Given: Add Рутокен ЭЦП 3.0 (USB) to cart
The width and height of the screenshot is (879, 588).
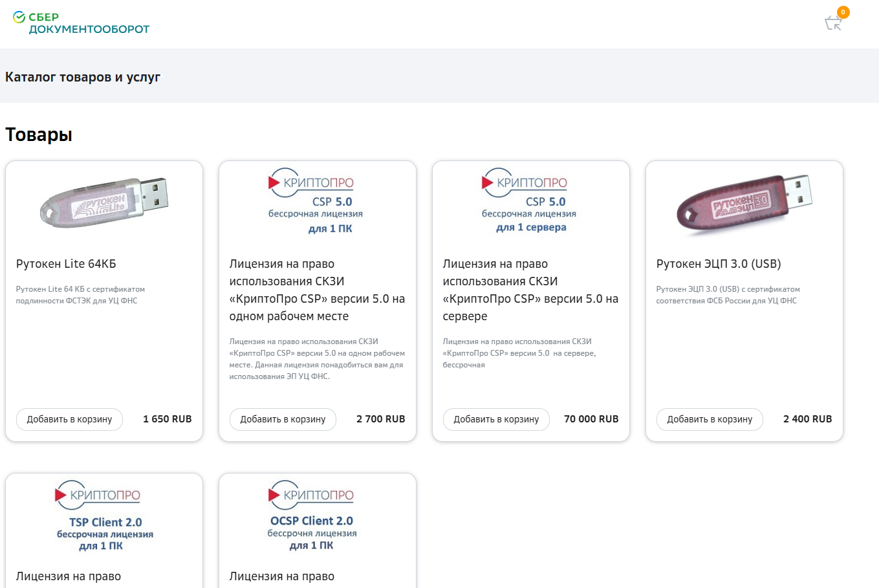Looking at the screenshot, I should tap(710, 419).
